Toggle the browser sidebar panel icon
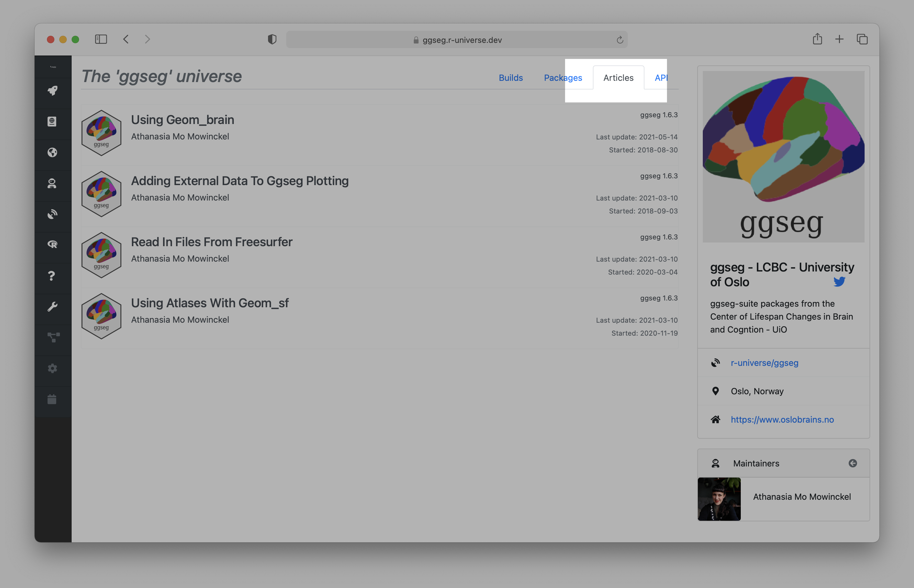The image size is (914, 588). click(101, 39)
